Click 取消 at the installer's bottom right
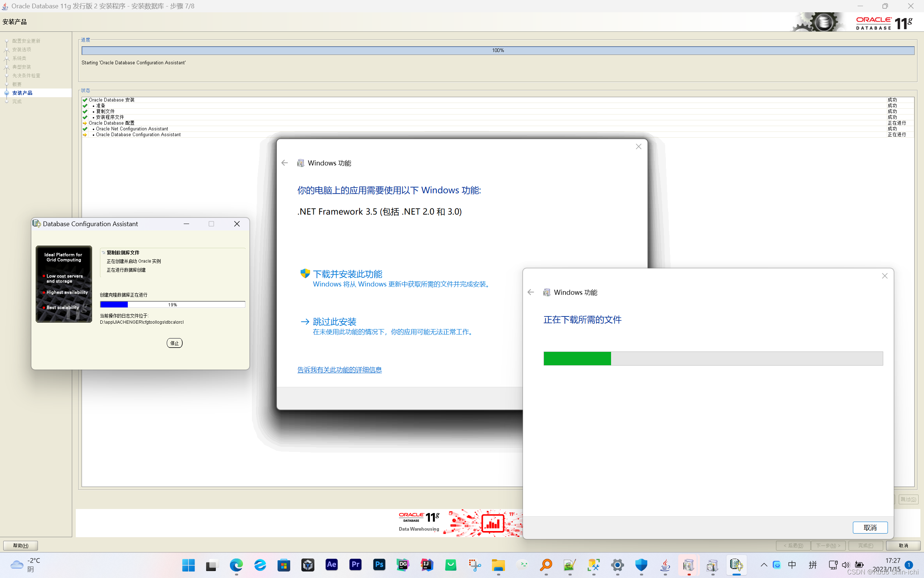924x578 pixels. coord(903,545)
